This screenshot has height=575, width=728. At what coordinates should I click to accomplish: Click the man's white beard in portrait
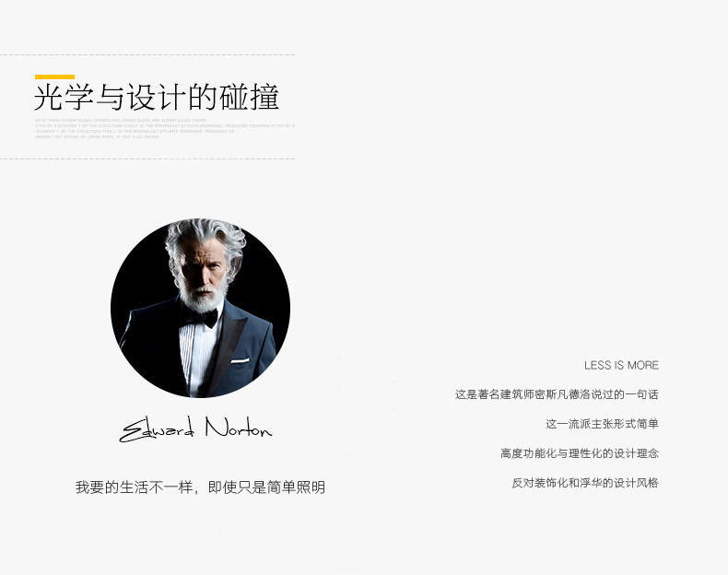204,297
